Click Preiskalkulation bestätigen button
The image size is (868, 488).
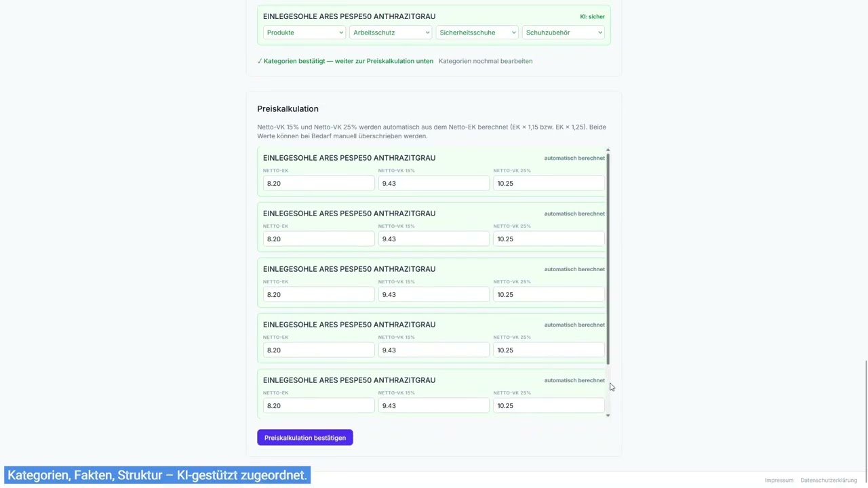point(305,438)
